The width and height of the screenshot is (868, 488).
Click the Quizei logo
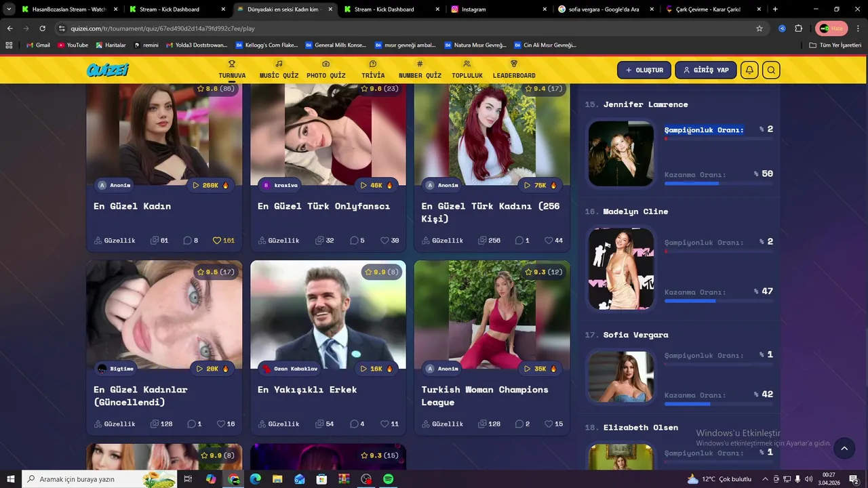coord(107,70)
